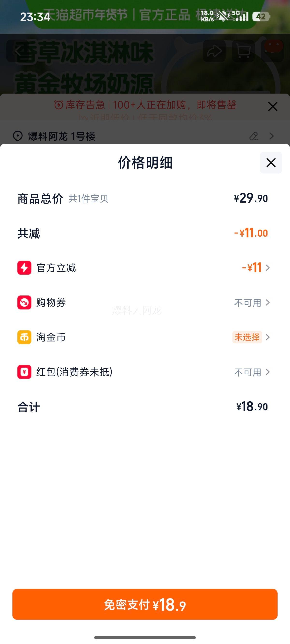Tap the address edit pencil icon

click(x=254, y=136)
